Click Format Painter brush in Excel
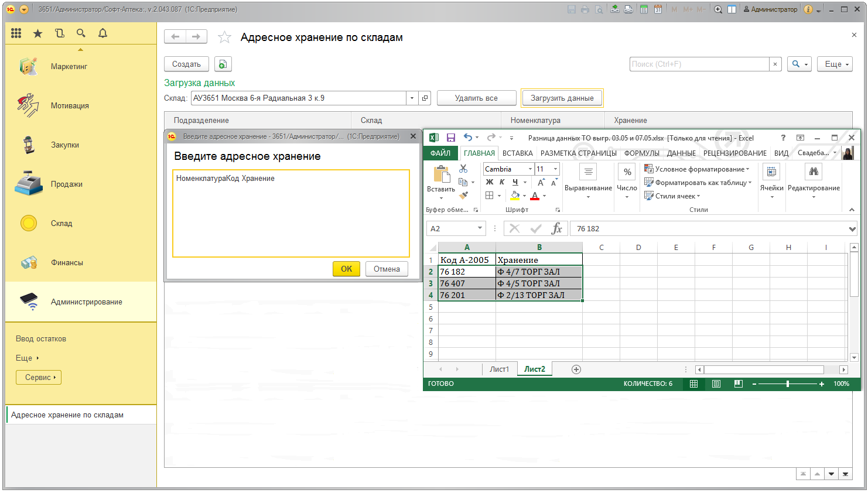 click(x=464, y=196)
